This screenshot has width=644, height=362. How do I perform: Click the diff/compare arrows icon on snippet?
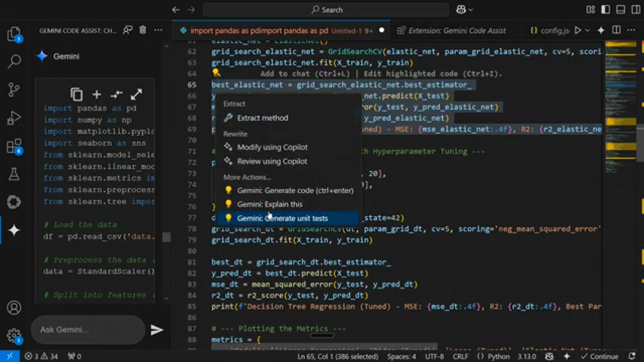click(x=116, y=95)
